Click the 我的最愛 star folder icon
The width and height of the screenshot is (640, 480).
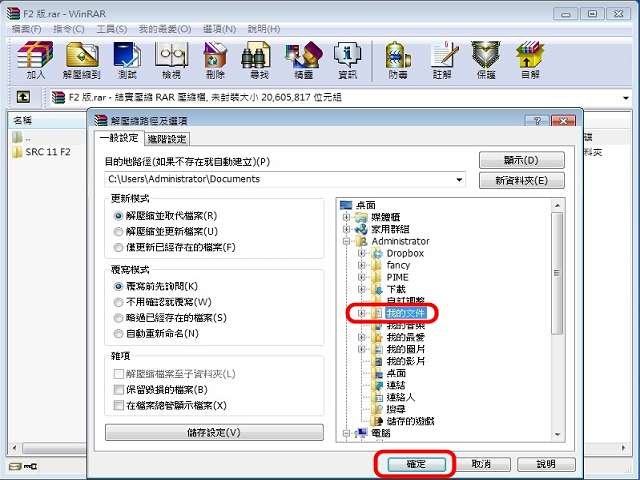[378, 337]
